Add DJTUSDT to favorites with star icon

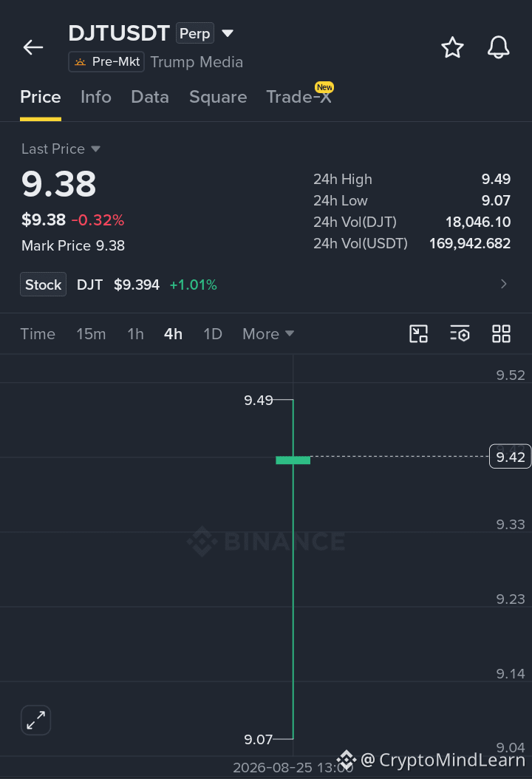coord(452,47)
